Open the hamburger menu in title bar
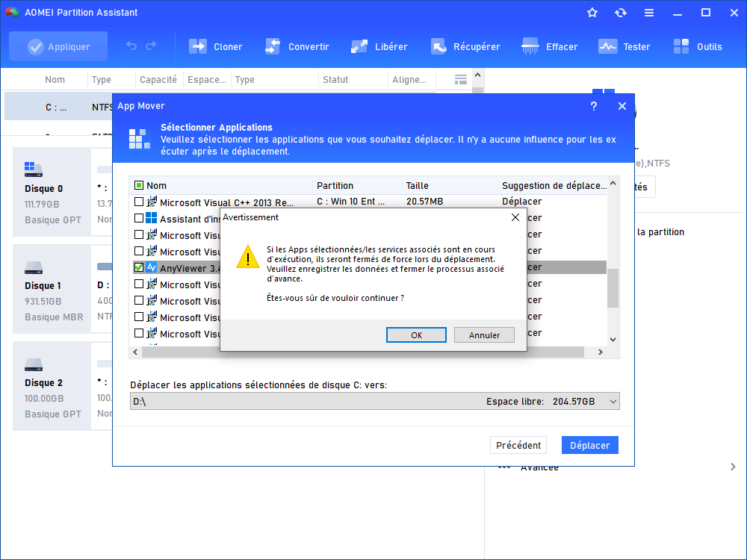 tap(649, 13)
